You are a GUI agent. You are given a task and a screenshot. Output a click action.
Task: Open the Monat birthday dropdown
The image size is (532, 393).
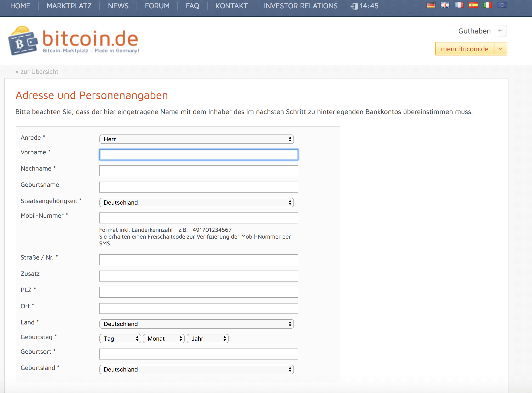[x=164, y=339]
